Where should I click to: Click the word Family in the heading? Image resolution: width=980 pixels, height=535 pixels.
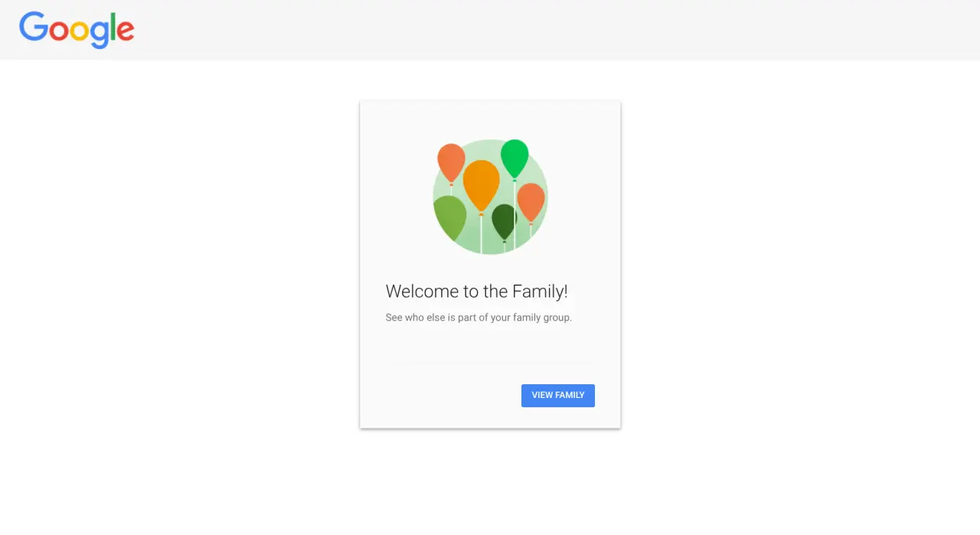pyautogui.click(x=537, y=292)
